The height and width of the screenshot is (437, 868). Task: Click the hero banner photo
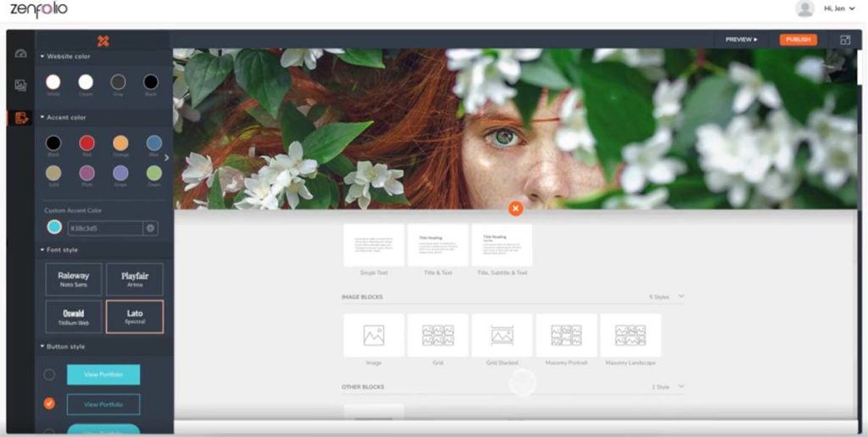pyautogui.click(x=515, y=128)
